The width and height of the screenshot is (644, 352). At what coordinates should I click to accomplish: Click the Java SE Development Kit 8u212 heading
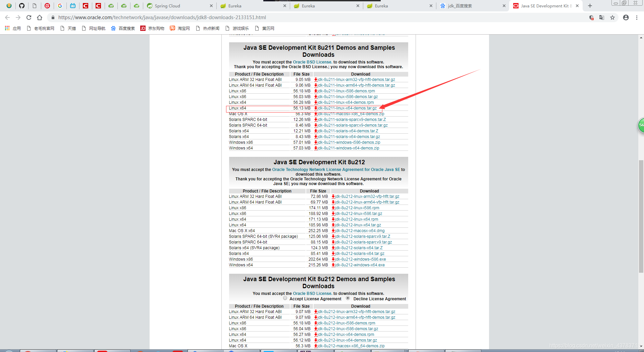click(x=319, y=162)
